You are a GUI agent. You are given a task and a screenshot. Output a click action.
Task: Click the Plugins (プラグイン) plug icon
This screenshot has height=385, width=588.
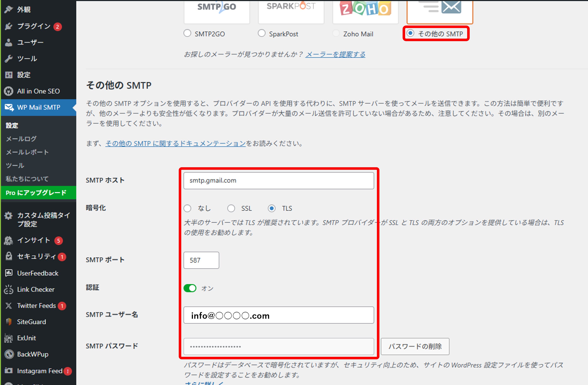coord(9,26)
